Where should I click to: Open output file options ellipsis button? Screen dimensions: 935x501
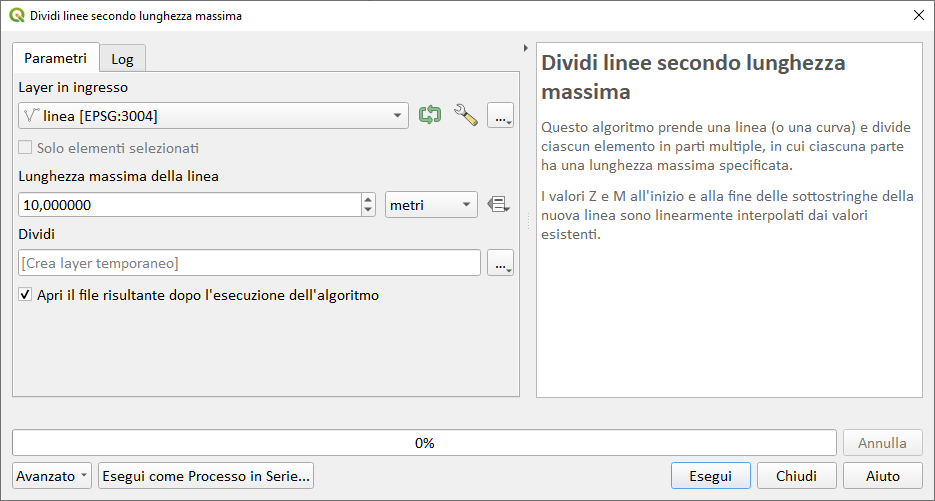500,263
